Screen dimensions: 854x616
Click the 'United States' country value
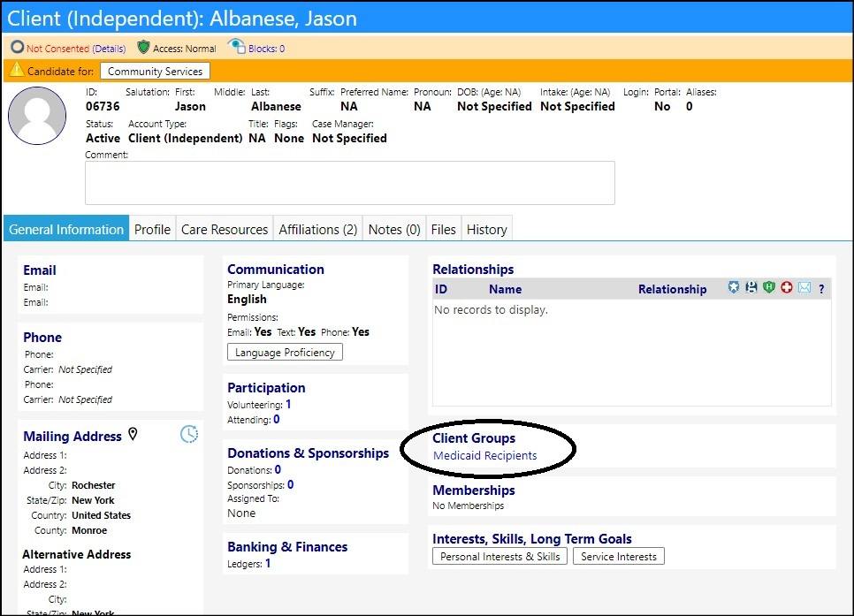102,515
